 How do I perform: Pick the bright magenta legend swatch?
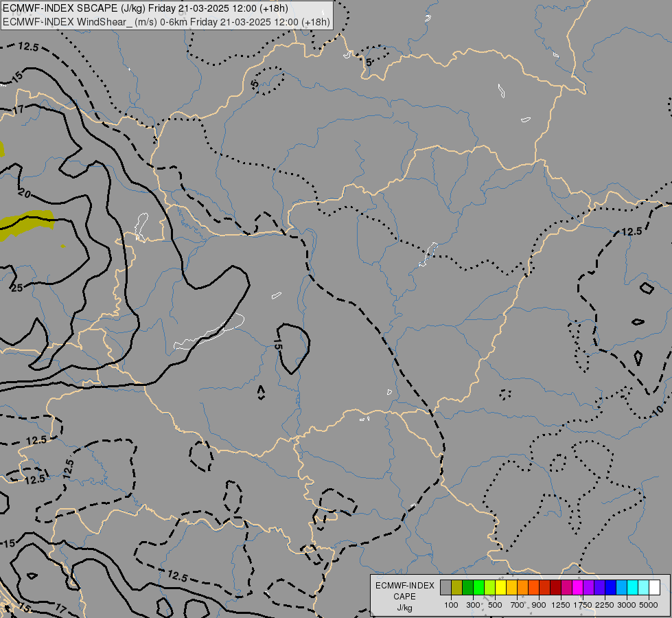coord(577,588)
